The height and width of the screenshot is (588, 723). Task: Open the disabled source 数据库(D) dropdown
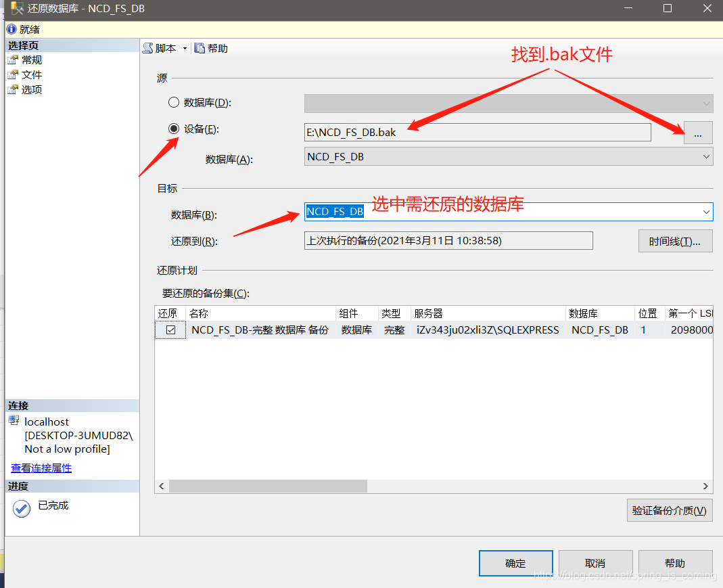pyautogui.click(x=509, y=104)
